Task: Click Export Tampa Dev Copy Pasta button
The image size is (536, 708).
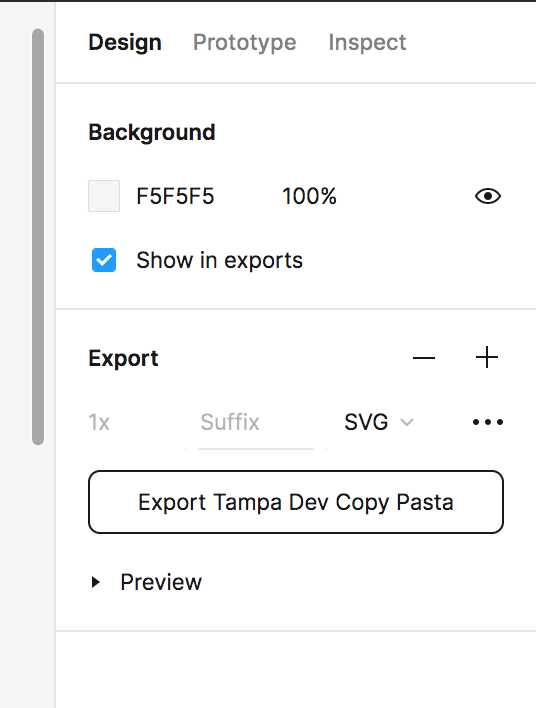Action: pos(296,502)
